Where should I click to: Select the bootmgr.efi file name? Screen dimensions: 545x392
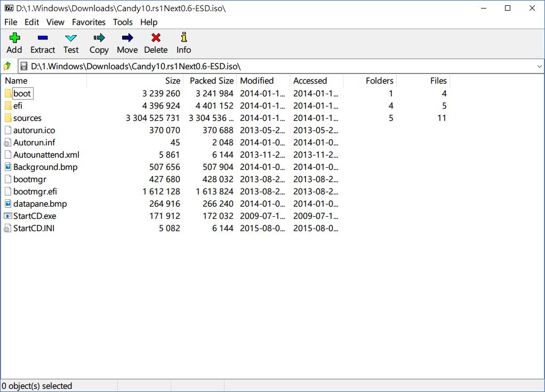[x=35, y=191]
